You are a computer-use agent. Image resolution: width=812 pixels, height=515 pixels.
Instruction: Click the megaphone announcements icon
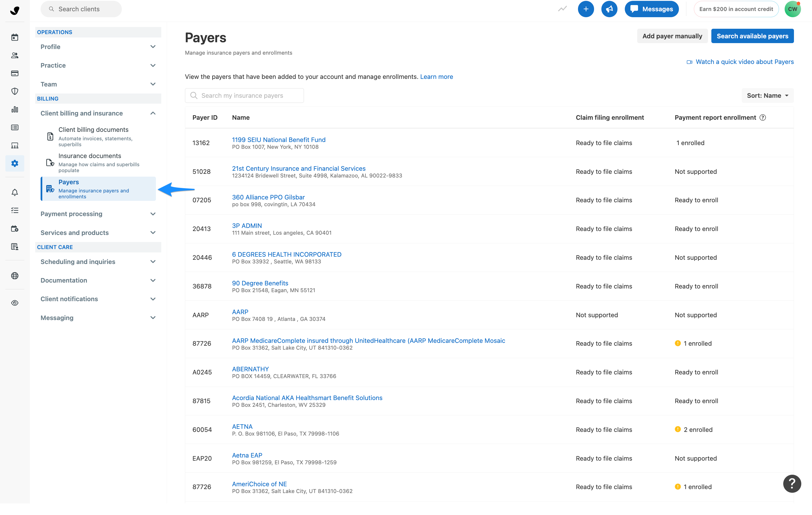pos(609,9)
